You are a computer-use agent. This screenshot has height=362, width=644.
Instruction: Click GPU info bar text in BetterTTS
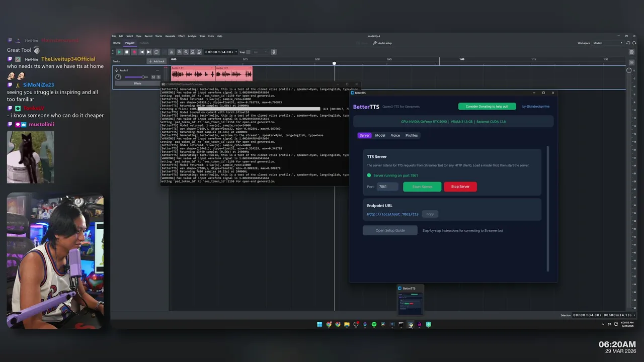tap(453, 122)
